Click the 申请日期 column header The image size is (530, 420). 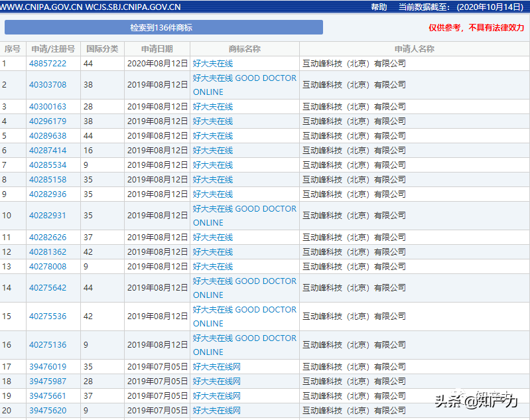point(157,49)
